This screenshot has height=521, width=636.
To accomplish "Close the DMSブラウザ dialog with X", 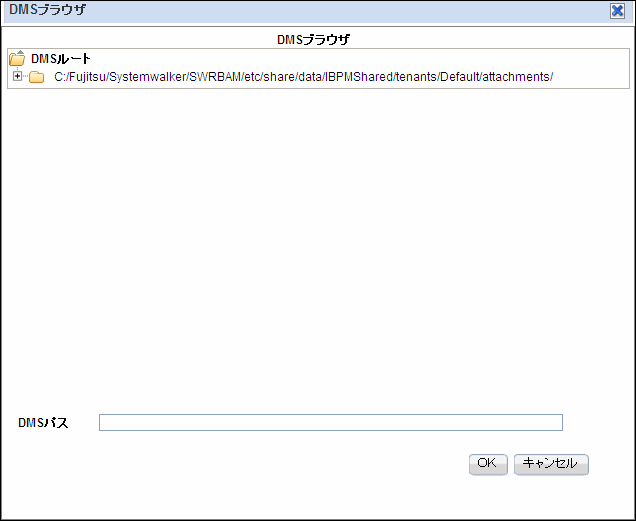I will (617, 11).
